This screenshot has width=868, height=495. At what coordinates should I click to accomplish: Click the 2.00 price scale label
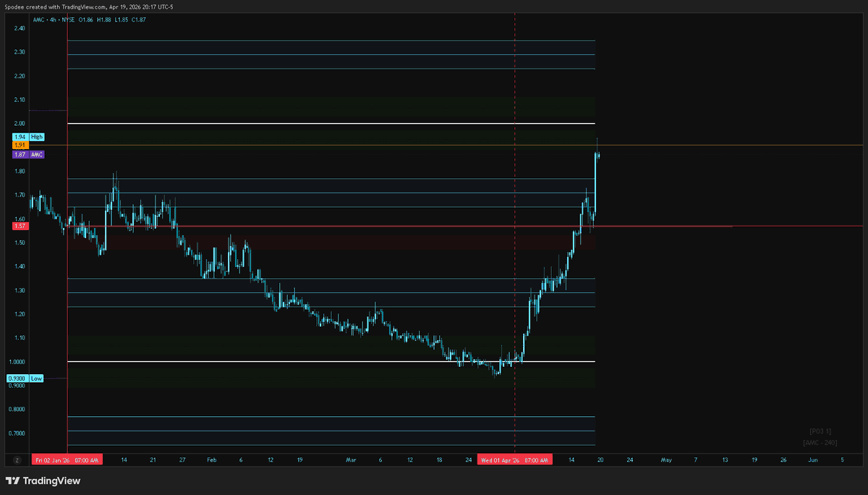pyautogui.click(x=20, y=124)
